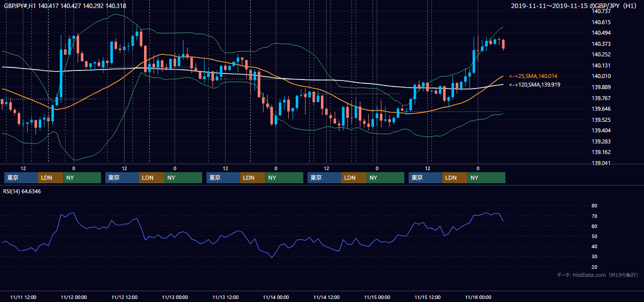644x302 pixels.
Task: Click the last day's 東京 session block
Action: 425,178
